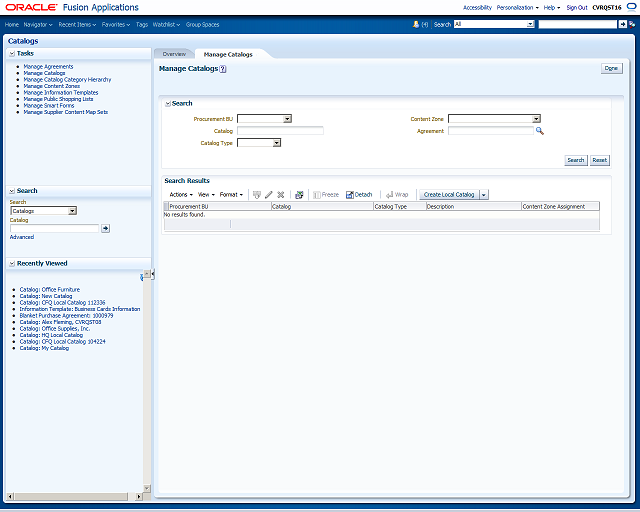Click the Wrap text icon
Screen dimensions: 640x512
(x=389, y=195)
